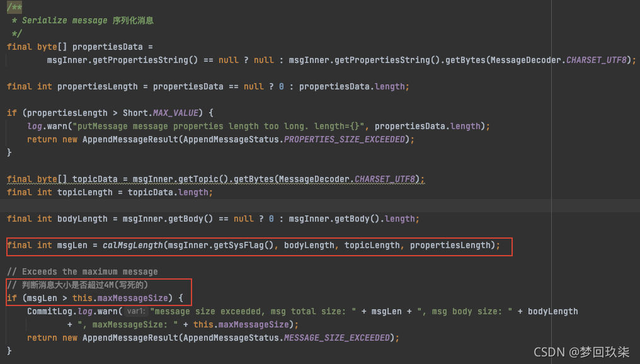Click 'this.maxMessageSize' in the if condition
Image resolution: width=640 pixels, height=364 pixels.
pyautogui.click(x=120, y=299)
